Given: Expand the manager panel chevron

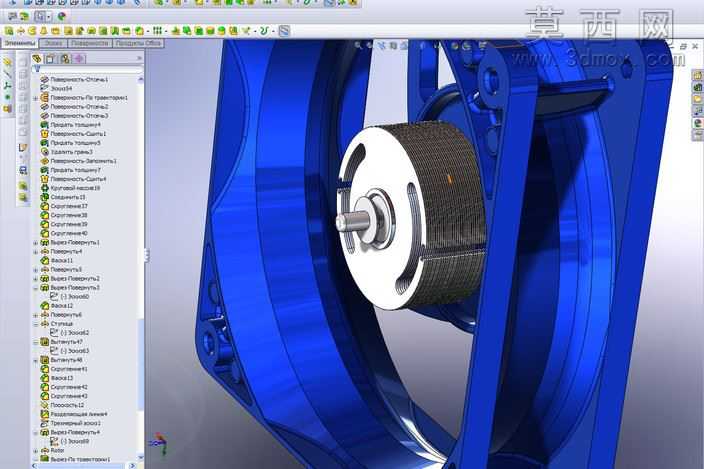Looking at the screenshot, I should coord(139,58).
